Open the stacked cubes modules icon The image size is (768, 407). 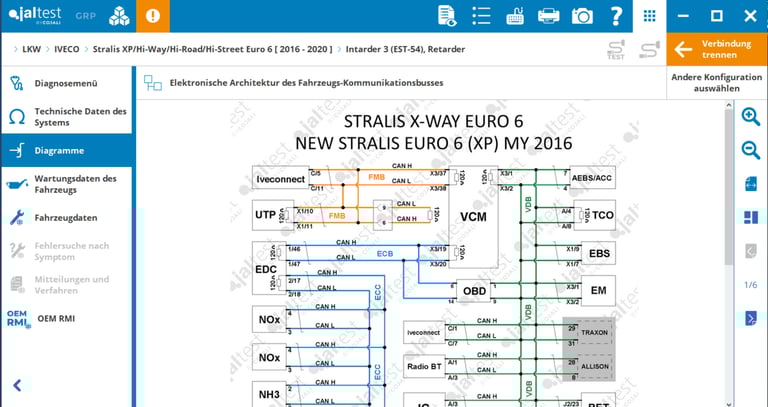(x=119, y=16)
